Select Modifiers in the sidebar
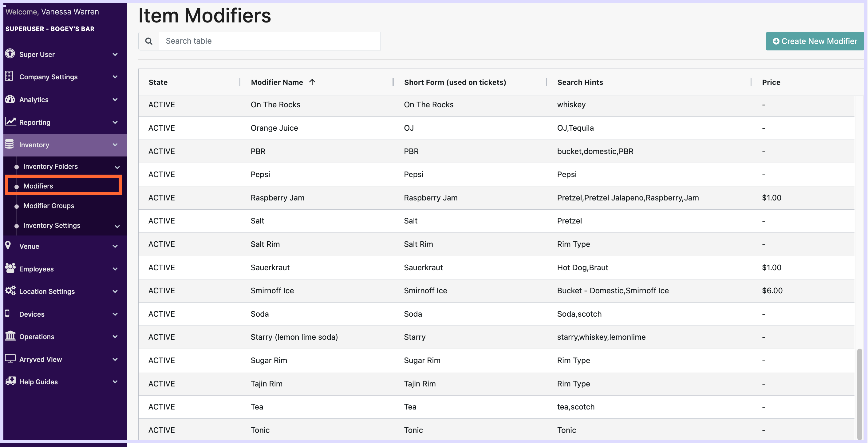 pyautogui.click(x=38, y=186)
